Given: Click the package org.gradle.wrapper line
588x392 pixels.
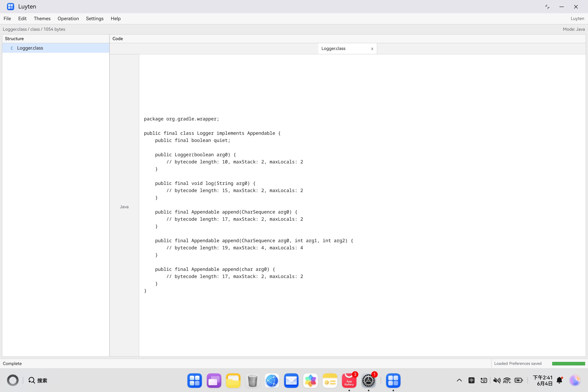Looking at the screenshot, I should [181, 119].
